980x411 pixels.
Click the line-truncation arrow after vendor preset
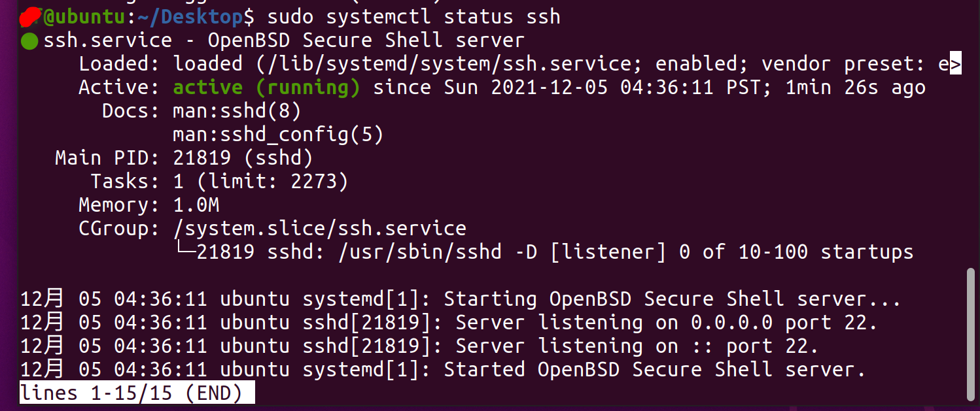point(955,64)
